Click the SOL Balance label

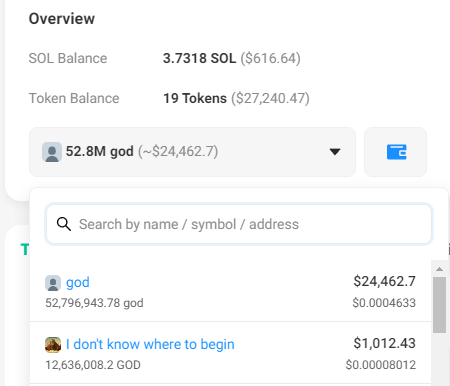[68, 58]
